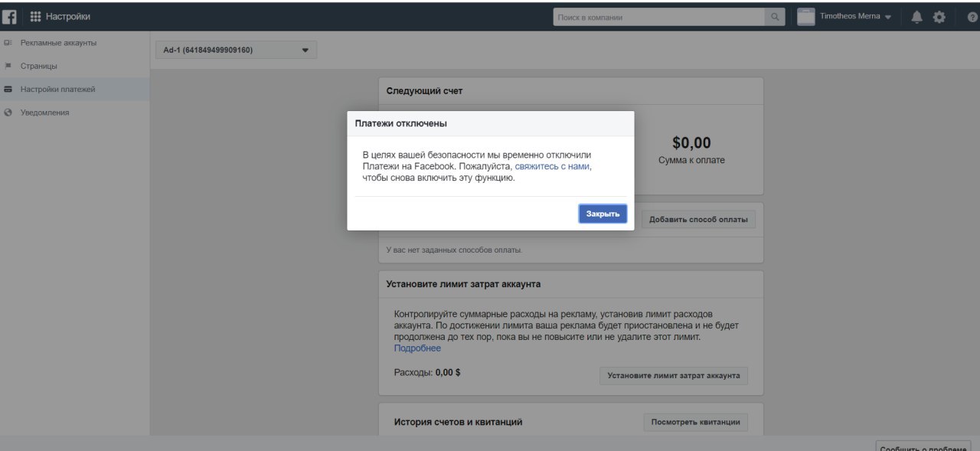
Task: Click Посмотреть квитанции button
Action: pos(696,422)
